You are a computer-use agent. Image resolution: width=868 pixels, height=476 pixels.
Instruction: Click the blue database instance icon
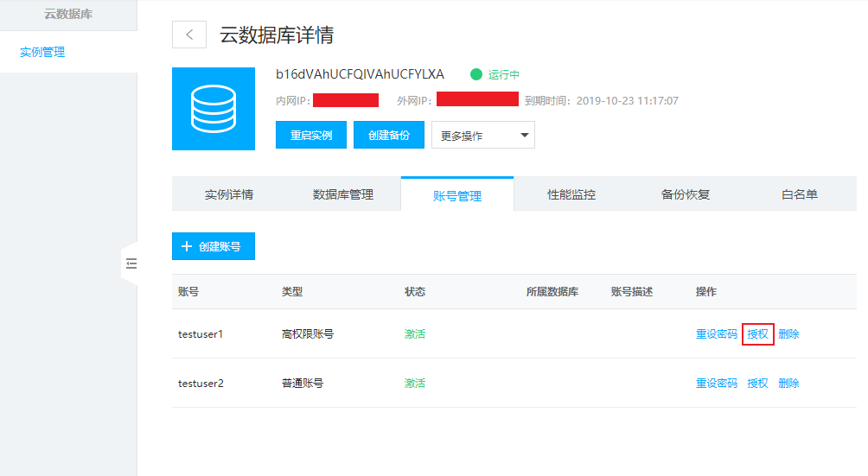(x=214, y=109)
